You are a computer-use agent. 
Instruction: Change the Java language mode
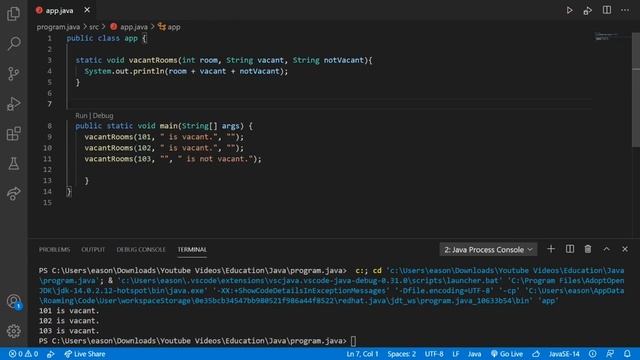coord(474,354)
